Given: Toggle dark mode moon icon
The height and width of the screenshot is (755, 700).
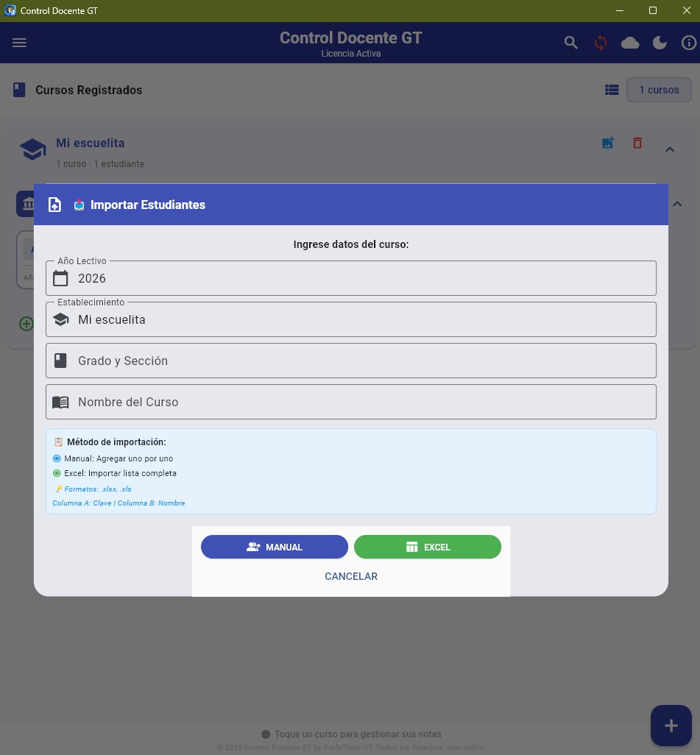Looking at the screenshot, I should click(660, 43).
